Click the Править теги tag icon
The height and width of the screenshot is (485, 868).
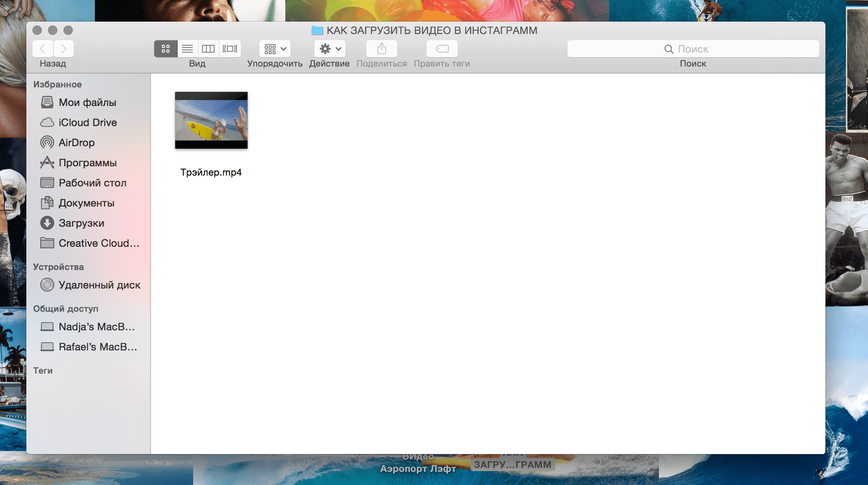442,49
